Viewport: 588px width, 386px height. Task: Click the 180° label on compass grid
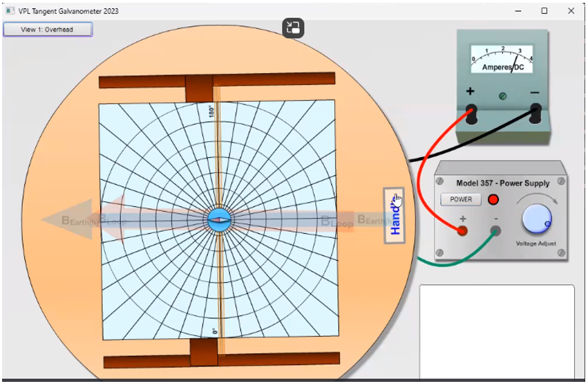click(211, 111)
